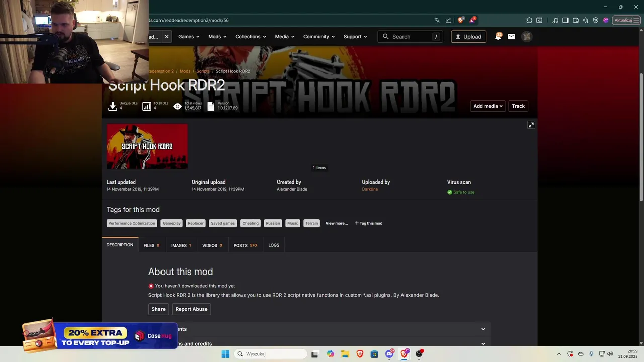Open Brave Rewards triangle icon
This screenshot has width=644, height=362.
(x=472, y=20)
